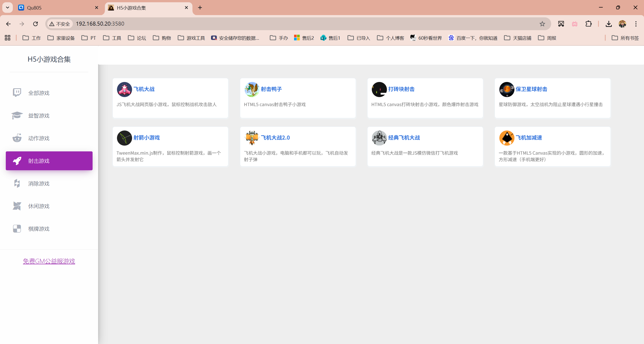This screenshot has height=344, width=644.
Task: Open the 飞机加减速 game icon
Action: [507, 138]
